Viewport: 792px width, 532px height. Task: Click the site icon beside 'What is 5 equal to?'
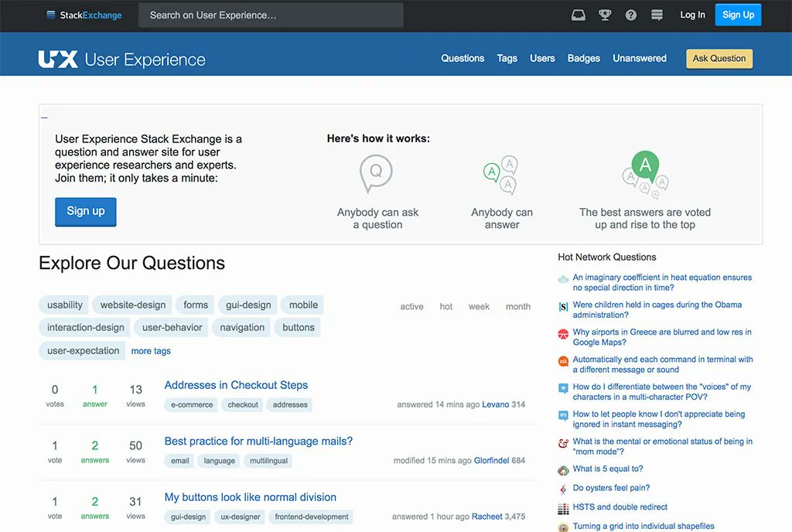pos(563,470)
